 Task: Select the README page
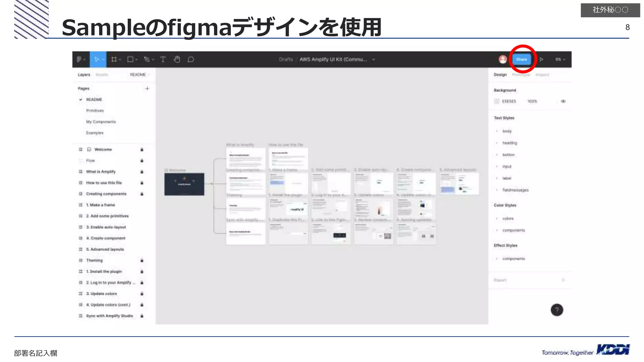[94, 100]
